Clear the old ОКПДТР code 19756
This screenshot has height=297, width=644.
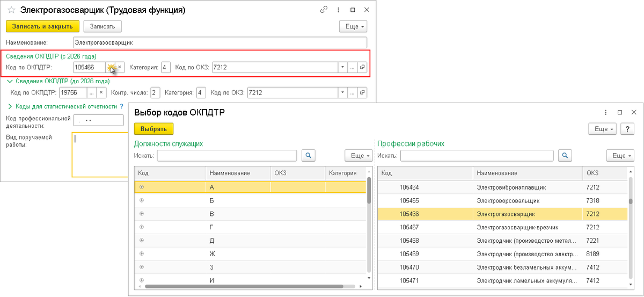coord(101,92)
